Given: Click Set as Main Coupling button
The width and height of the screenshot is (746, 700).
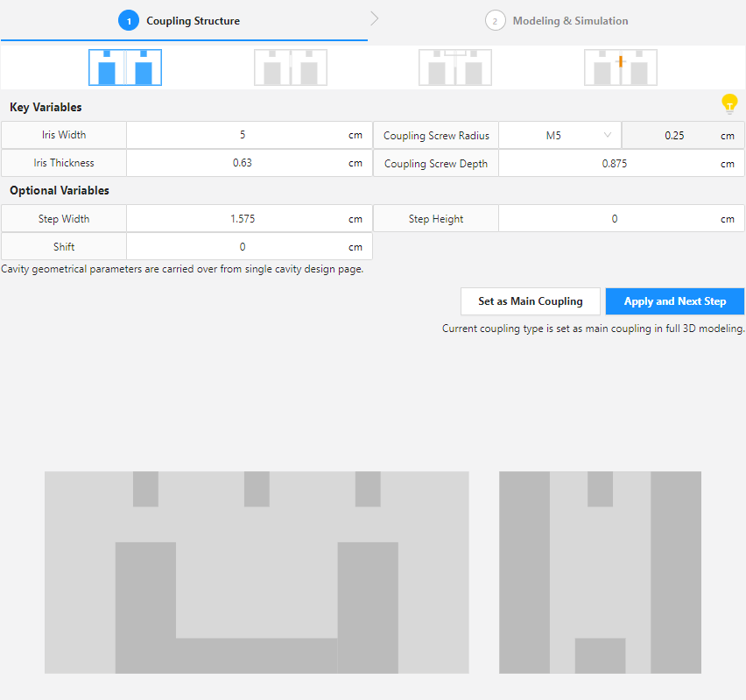Looking at the screenshot, I should pos(531,301).
